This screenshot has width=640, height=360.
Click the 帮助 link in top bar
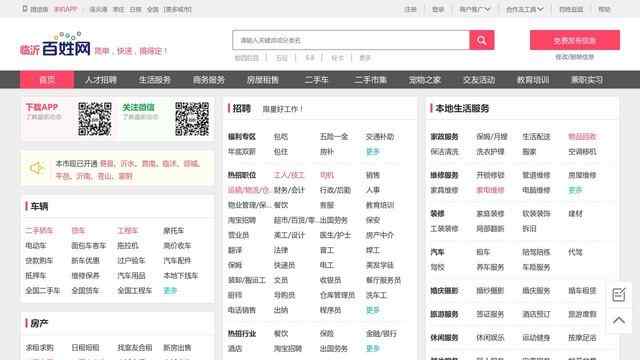click(604, 9)
